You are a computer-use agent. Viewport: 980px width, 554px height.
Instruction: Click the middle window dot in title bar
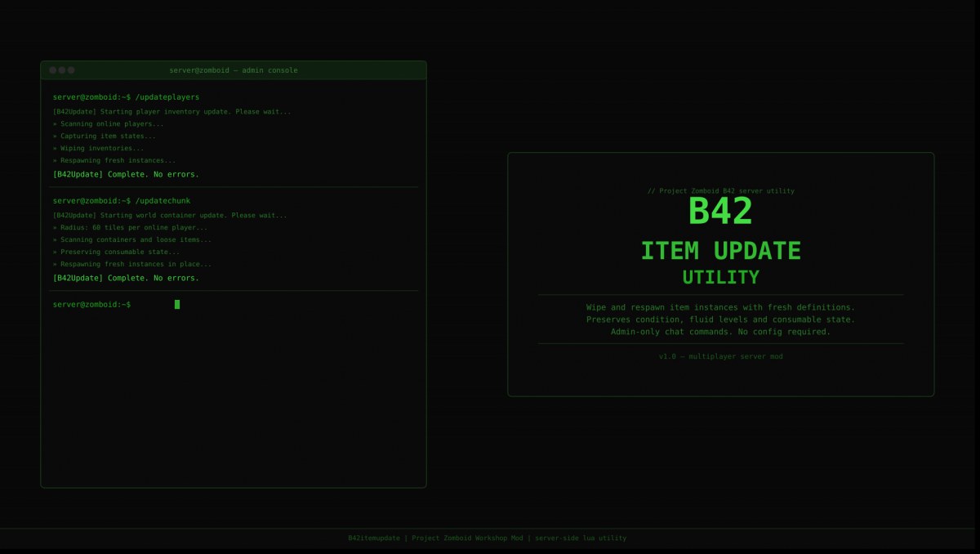point(62,70)
